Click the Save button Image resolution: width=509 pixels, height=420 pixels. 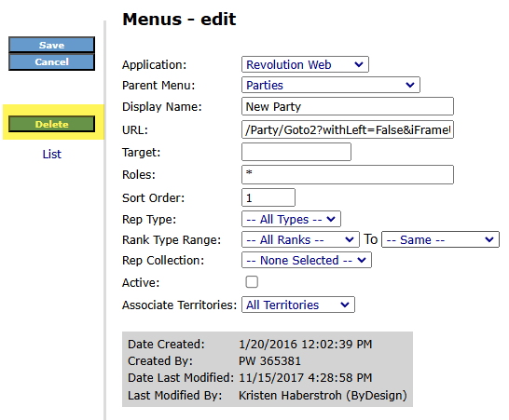click(51, 45)
